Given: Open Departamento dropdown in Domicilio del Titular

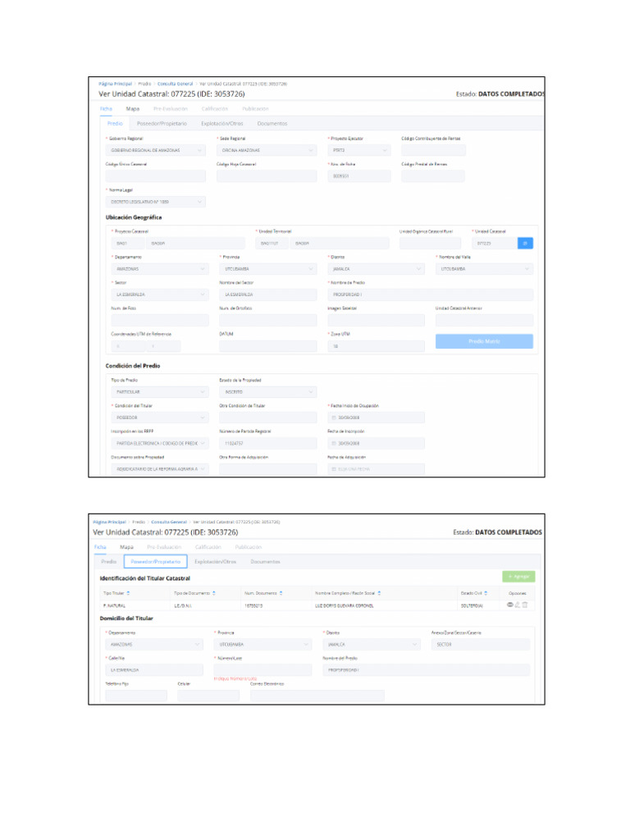Looking at the screenshot, I should [x=154, y=645].
